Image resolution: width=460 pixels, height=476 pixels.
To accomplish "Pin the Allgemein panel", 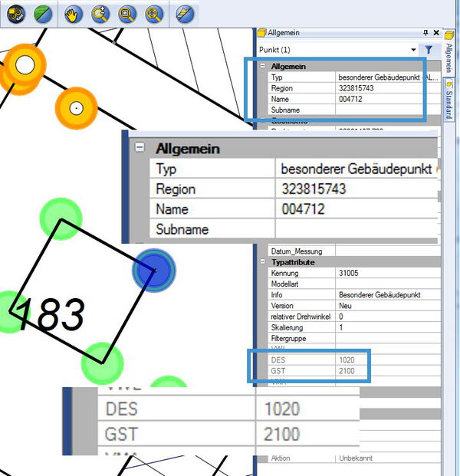I will click(x=426, y=33).
